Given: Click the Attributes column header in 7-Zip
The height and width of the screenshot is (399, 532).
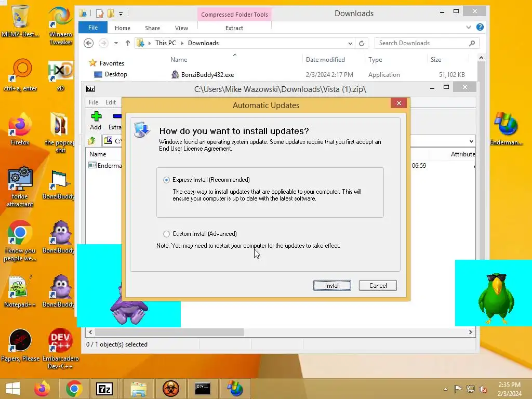Looking at the screenshot, I should (x=463, y=154).
